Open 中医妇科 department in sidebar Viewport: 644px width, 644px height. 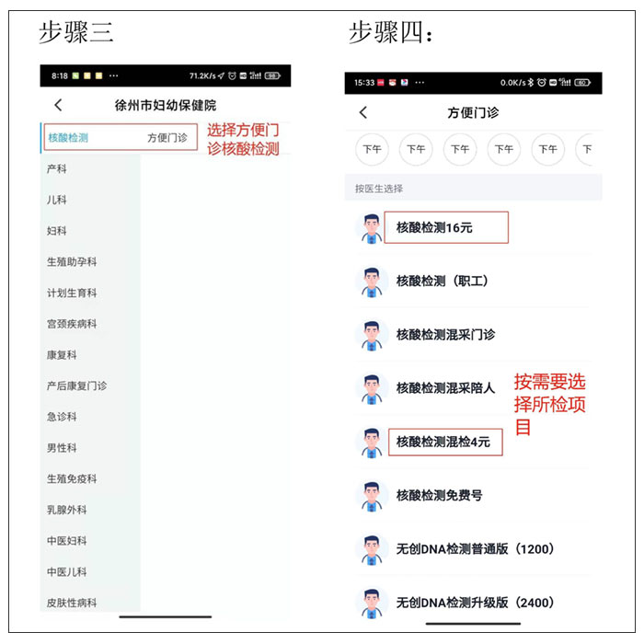click(x=67, y=541)
